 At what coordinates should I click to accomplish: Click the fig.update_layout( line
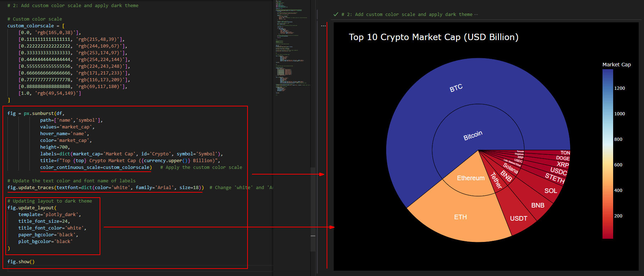tap(32, 208)
